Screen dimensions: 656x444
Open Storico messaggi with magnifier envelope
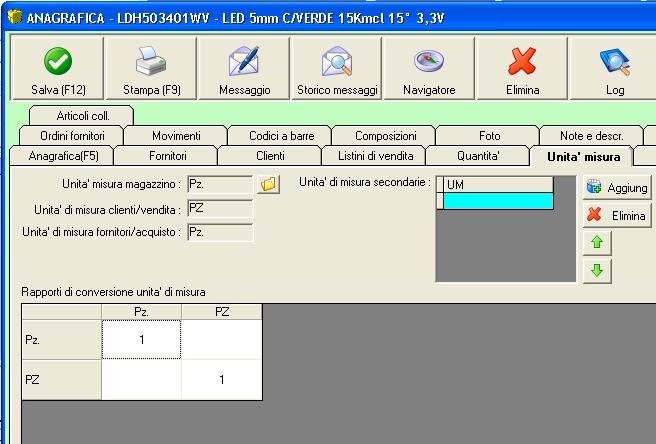337,68
